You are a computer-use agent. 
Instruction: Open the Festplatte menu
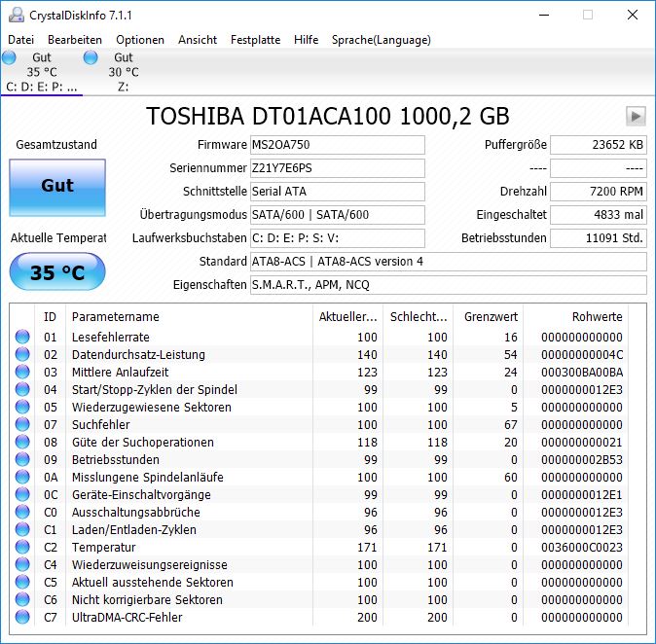[x=256, y=40]
